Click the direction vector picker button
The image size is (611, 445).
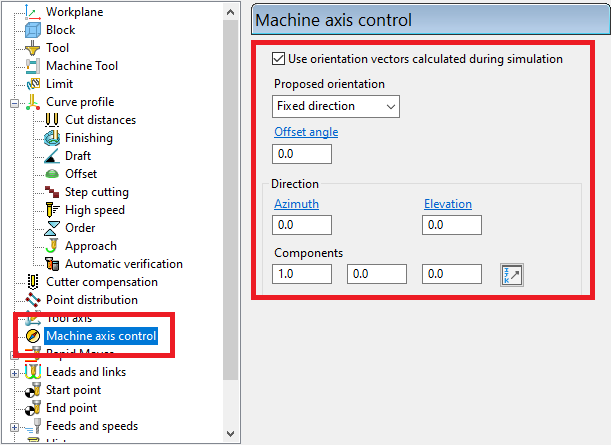511,274
